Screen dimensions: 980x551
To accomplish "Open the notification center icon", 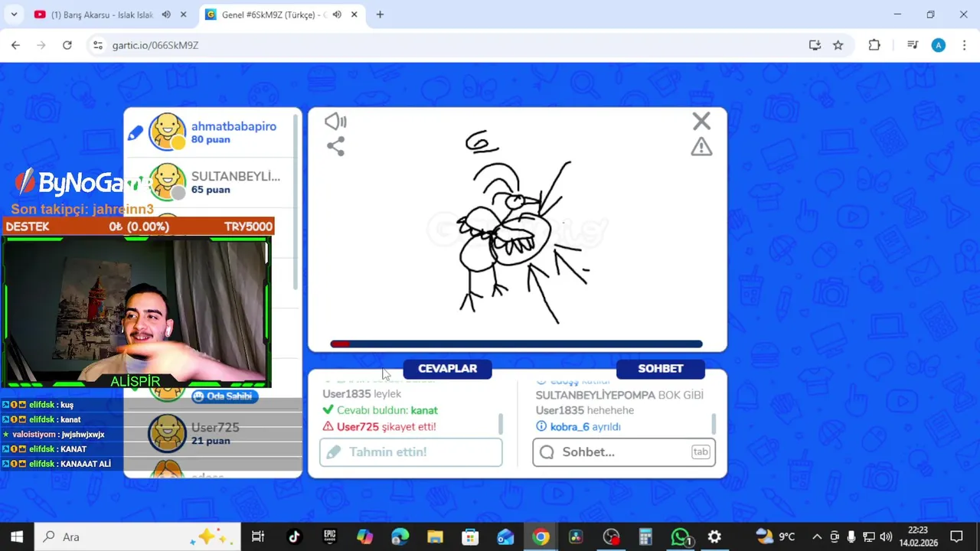I will (x=956, y=536).
